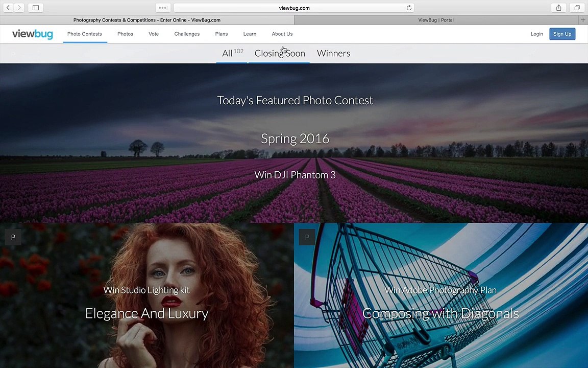The width and height of the screenshot is (588, 368).
Task: Open the Winners tab
Action: (x=333, y=53)
